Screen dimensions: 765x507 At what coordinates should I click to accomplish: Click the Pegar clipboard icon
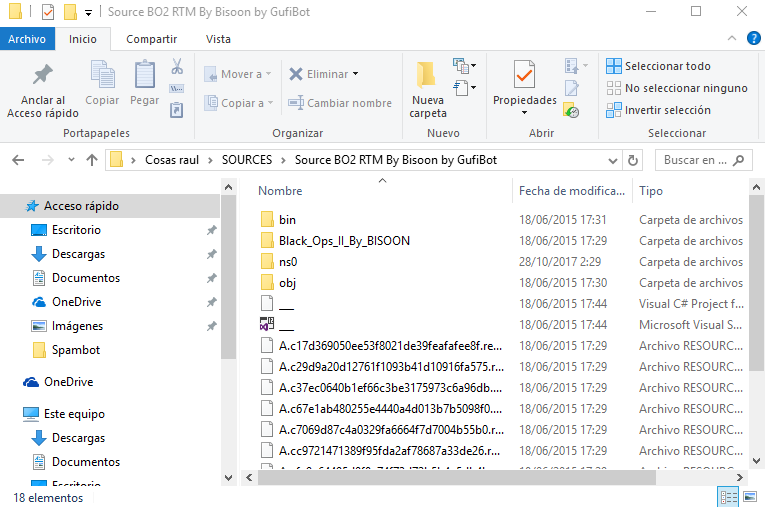coord(144,83)
